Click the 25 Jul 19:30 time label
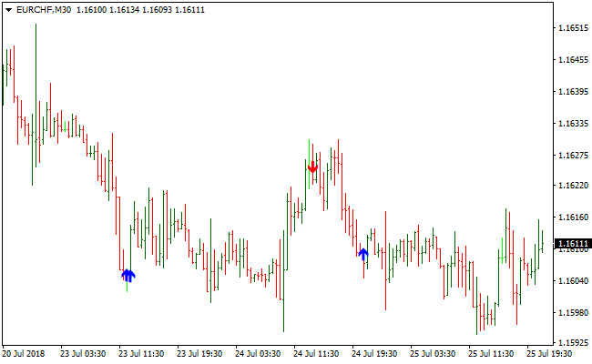592x364 pixels. [x=549, y=354]
